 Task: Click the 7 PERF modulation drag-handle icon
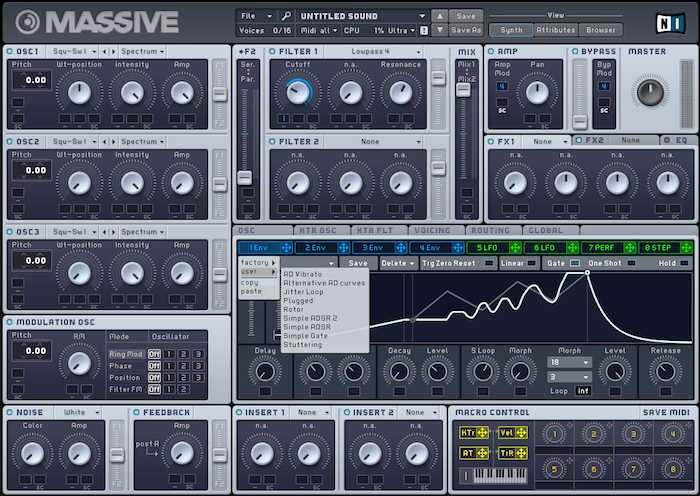click(x=629, y=247)
